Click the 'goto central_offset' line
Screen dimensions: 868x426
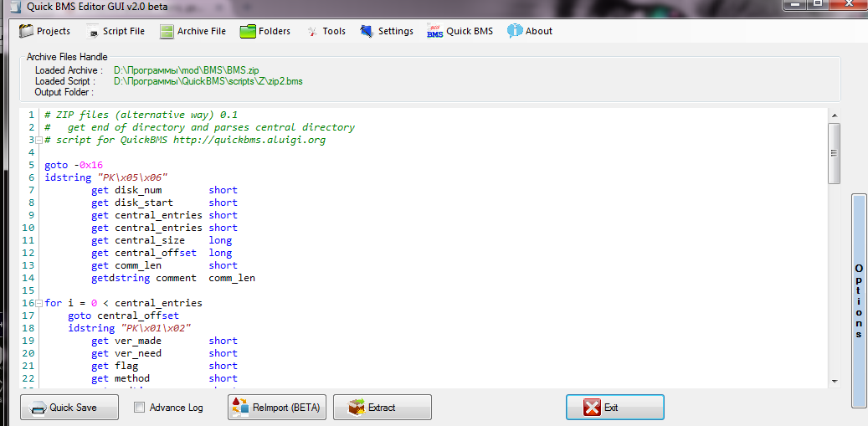123,316
